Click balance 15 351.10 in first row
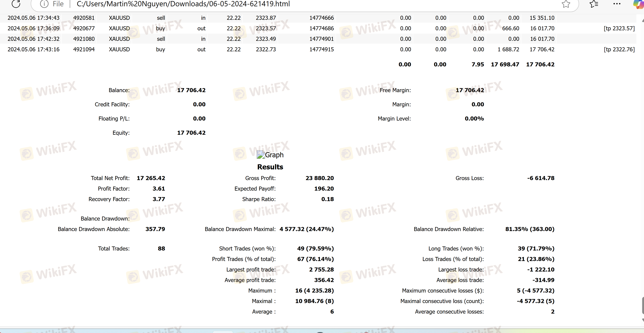644x333 pixels. 542,18
